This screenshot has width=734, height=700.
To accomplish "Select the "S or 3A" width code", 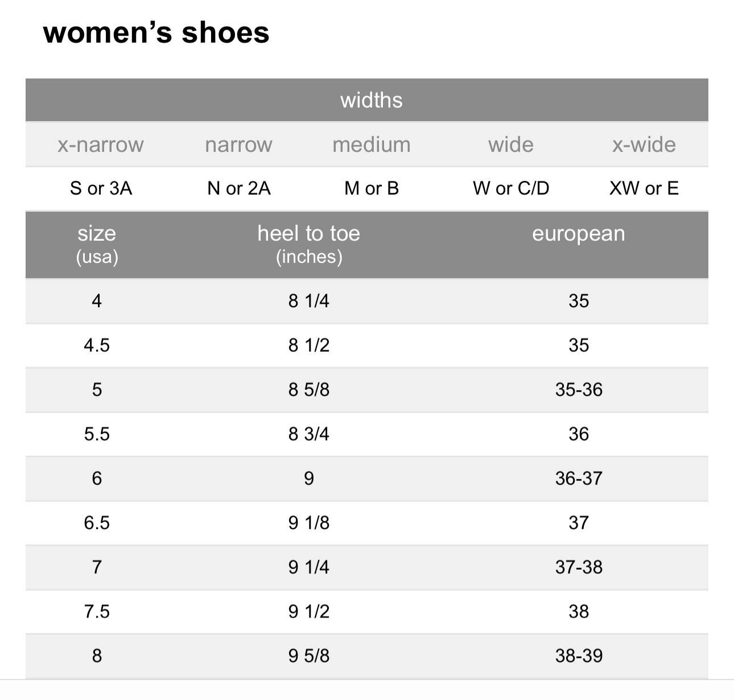I will pyautogui.click(x=101, y=188).
